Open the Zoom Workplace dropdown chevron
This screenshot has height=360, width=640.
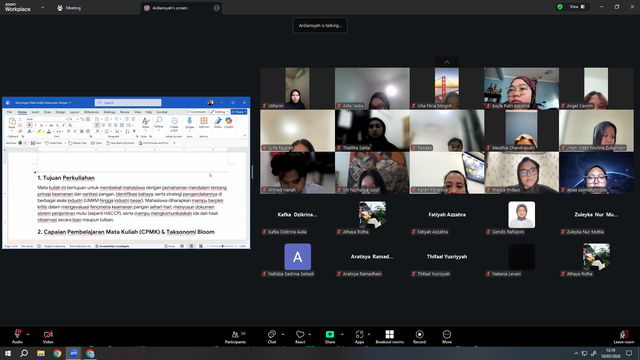coord(42,7)
